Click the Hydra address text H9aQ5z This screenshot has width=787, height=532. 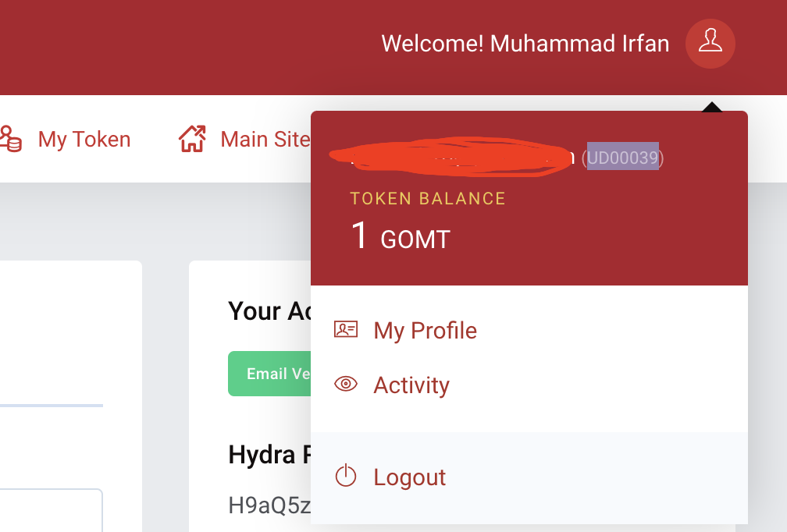coord(269,505)
